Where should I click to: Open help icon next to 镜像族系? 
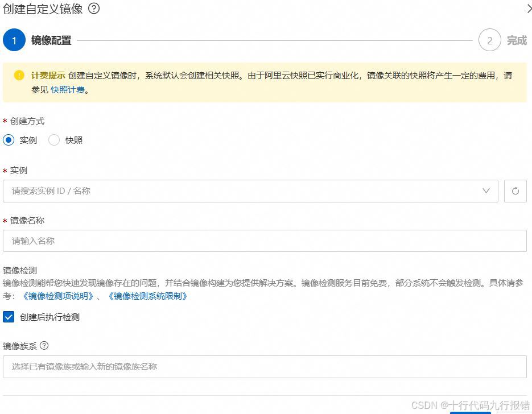44,346
